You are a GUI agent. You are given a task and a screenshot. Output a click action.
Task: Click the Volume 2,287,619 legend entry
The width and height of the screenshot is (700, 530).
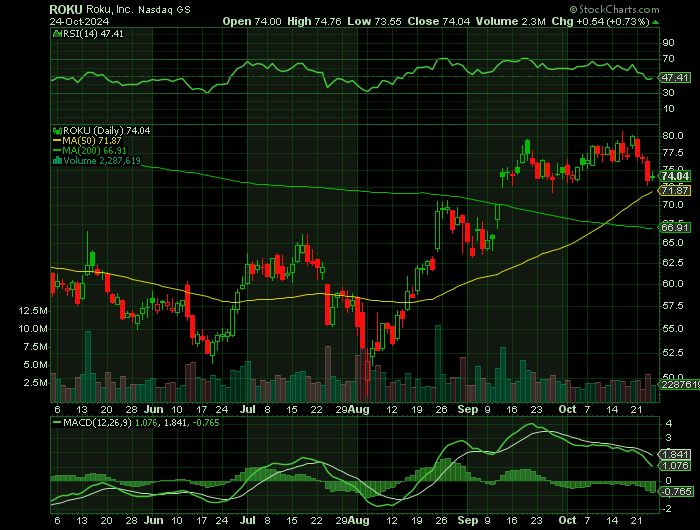102,161
